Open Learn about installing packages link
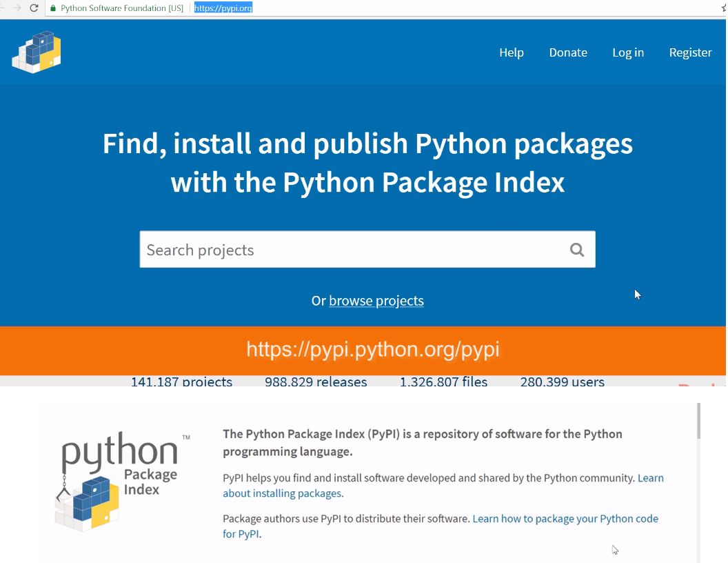Viewport: 728px width, 563px height. (x=443, y=486)
